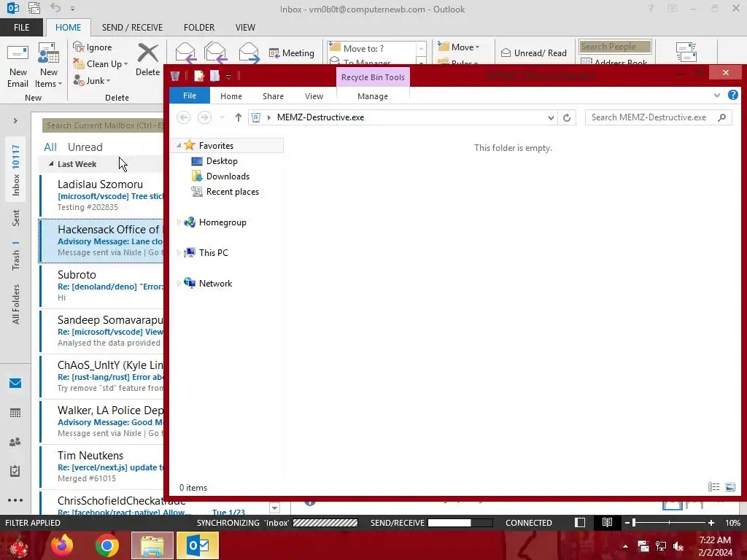Select Downloads under Favorites
This screenshot has height=560, width=747.
tap(228, 176)
